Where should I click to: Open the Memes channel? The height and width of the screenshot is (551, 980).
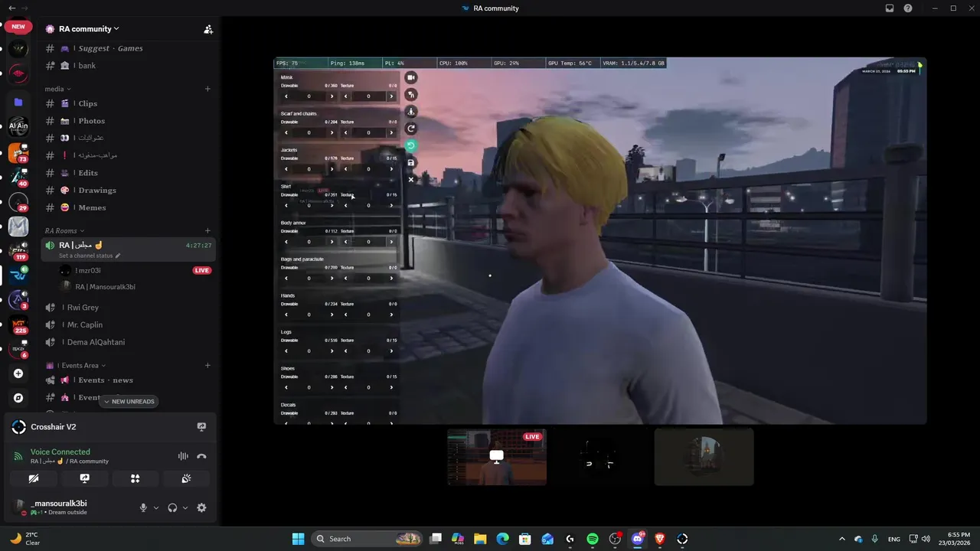[128, 207]
